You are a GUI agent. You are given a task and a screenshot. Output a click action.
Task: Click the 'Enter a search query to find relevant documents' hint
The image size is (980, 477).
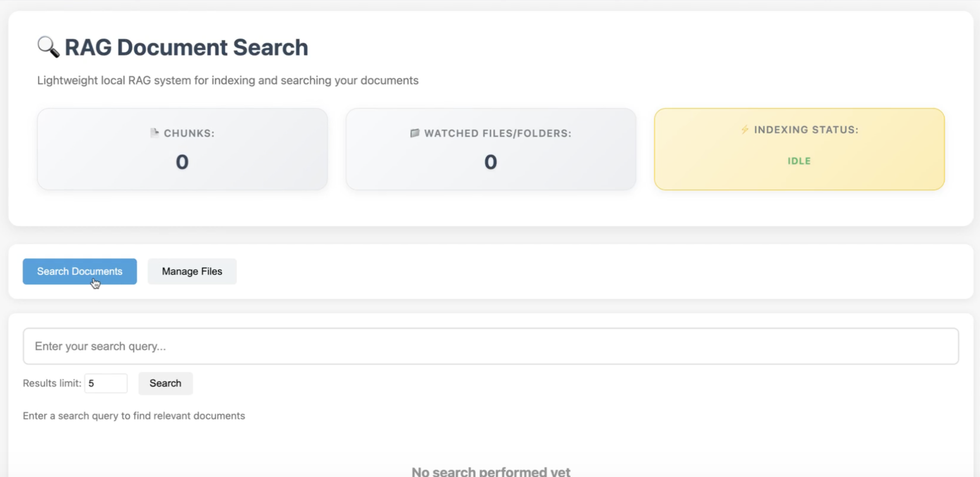134,416
